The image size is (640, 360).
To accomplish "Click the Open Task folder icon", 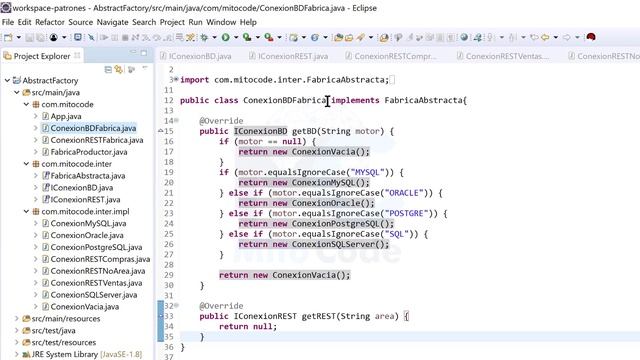I will [x=349, y=38].
